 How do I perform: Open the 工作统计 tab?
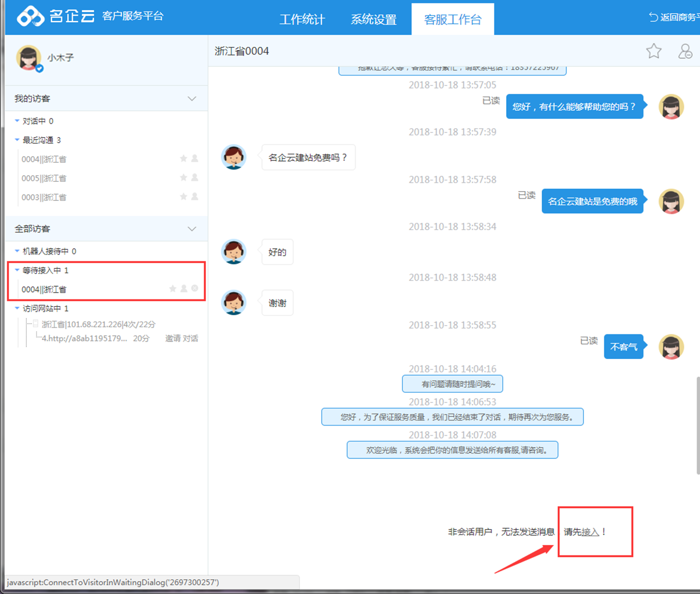[302, 20]
